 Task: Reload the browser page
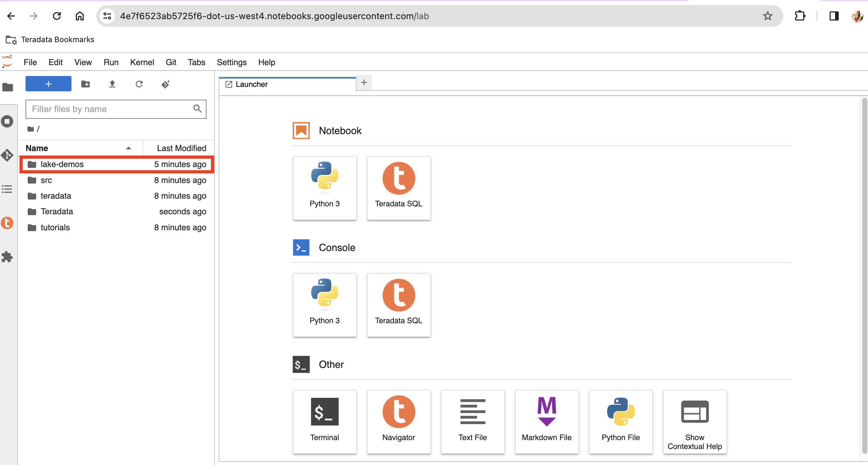pos(56,16)
